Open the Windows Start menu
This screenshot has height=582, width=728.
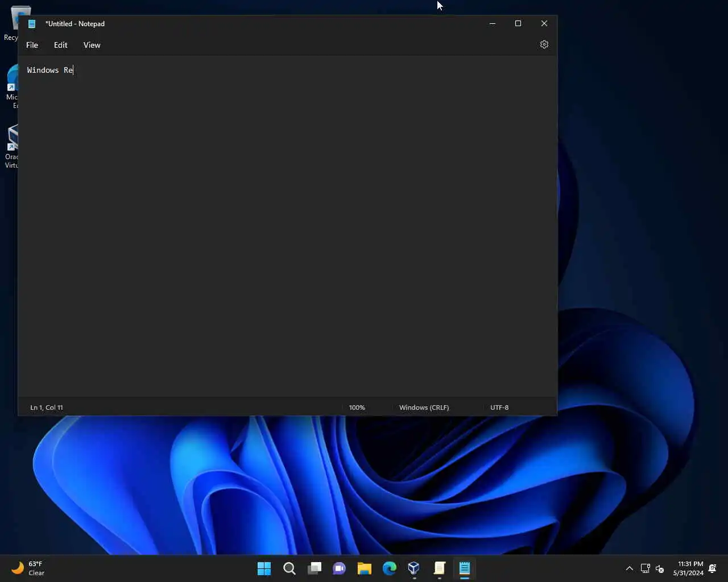click(264, 568)
